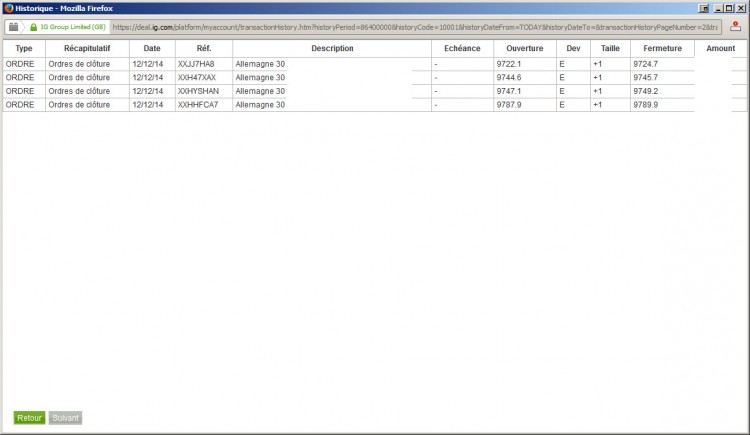The image size is (750, 435).
Task: Open the site identity page icon
Action: 13,27
